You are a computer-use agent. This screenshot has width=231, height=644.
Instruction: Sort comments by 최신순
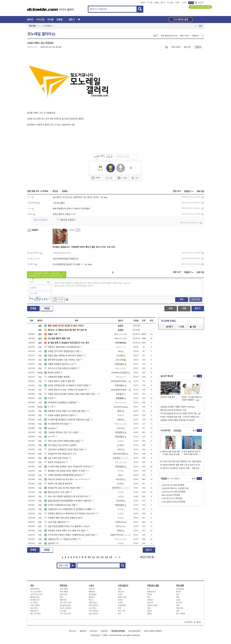(x=54, y=191)
